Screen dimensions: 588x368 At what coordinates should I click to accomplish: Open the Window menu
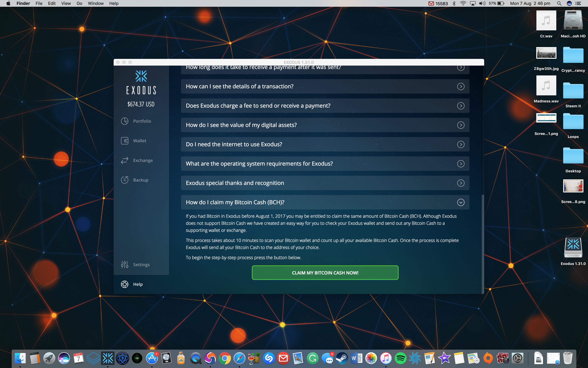click(96, 3)
